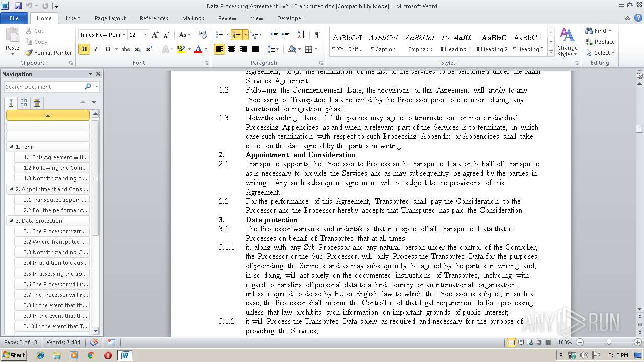Image resolution: width=644 pixels, height=362 pixels.
Task: Click the Search Document input field
Action: point(44,87)
